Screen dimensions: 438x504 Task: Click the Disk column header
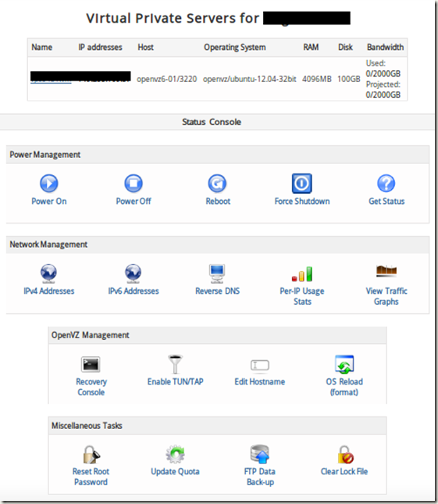(345, 47)
